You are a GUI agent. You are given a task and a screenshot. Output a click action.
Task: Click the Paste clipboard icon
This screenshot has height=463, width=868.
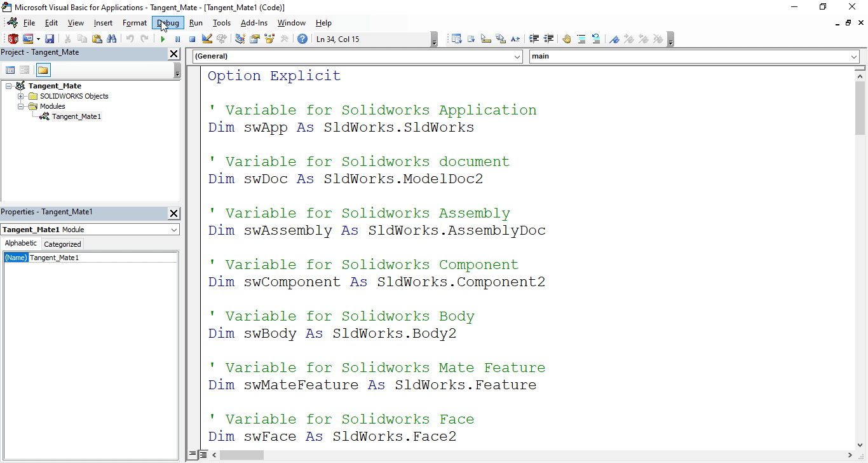(x=97, y=39)
